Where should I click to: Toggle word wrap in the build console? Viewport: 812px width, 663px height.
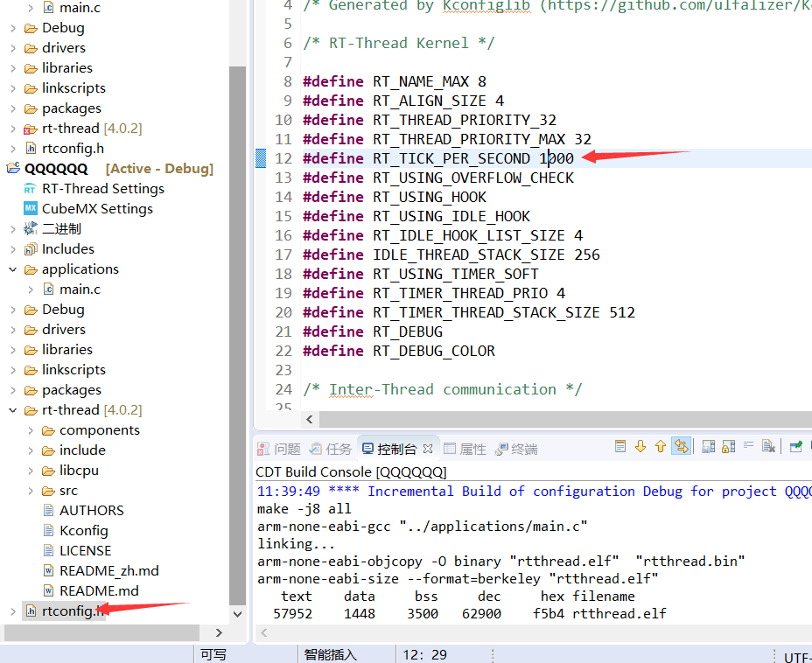point(748,445)
